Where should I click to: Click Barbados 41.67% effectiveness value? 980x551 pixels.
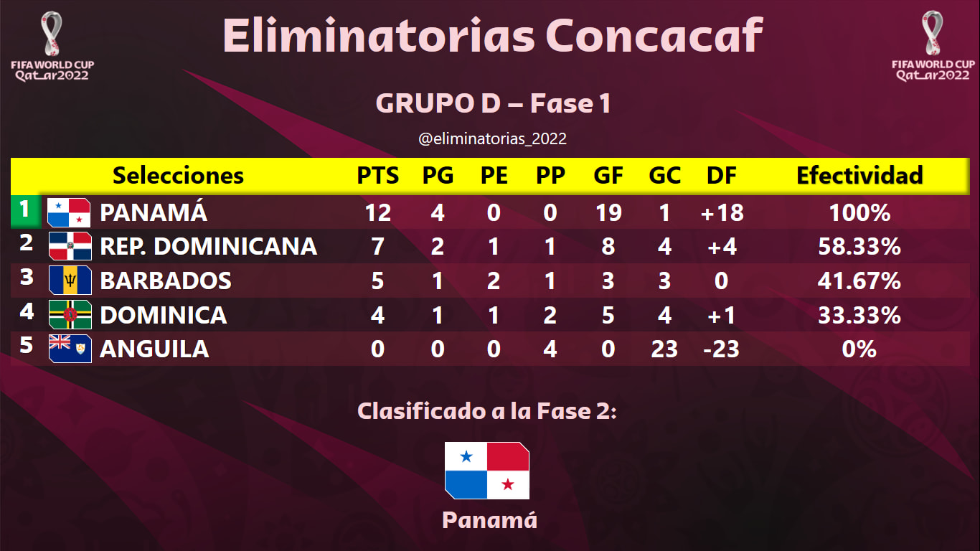(859, 281)
